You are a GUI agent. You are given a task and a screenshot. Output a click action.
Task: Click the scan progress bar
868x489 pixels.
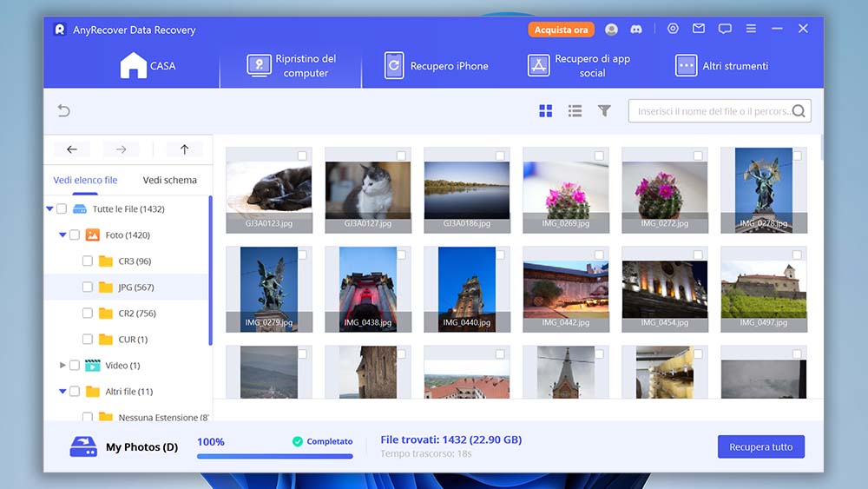coord(274,456)
